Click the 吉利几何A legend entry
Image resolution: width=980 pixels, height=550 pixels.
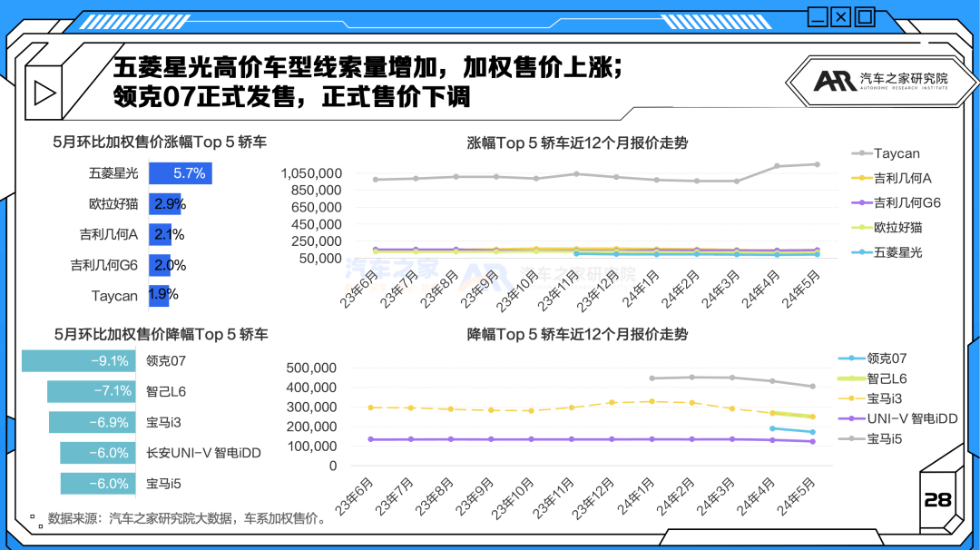[891, 178]
